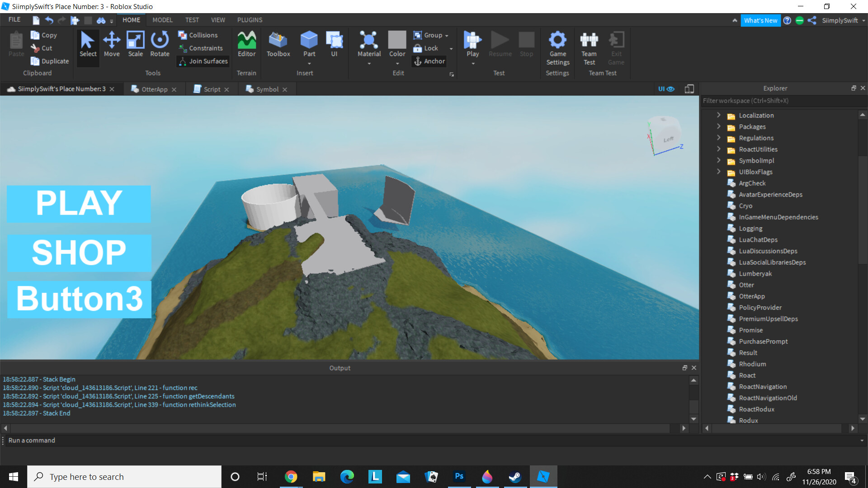The height and width of the screenshot is (488, 868).
Task: Expand the UIBloxFlags folder
Action: tap(719, 172)
